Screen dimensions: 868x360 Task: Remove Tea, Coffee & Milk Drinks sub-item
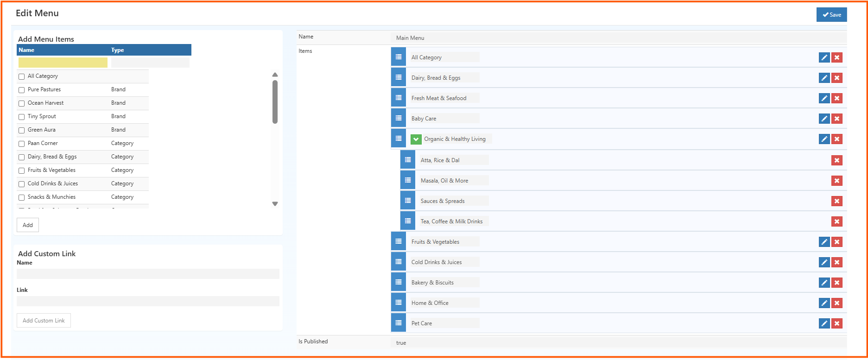(836, 221)
